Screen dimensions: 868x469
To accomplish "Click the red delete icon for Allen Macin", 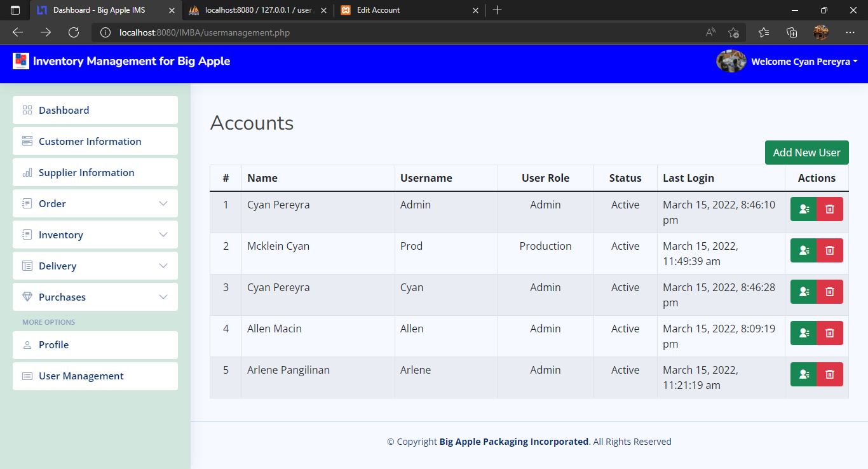I will click(829, 333).
